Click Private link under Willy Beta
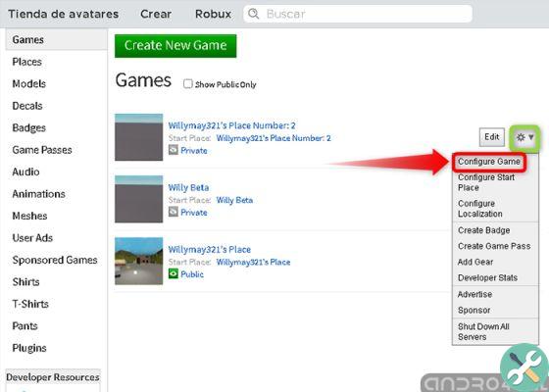This screenshot has height=392, width=549. (x=194, y=213)
